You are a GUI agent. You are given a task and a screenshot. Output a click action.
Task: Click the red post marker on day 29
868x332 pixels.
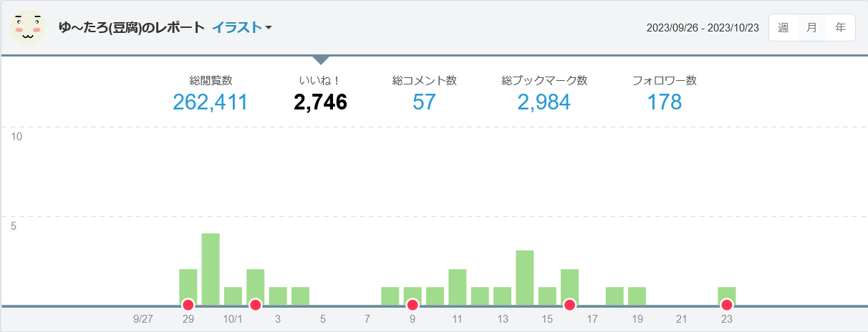(188, 305)
